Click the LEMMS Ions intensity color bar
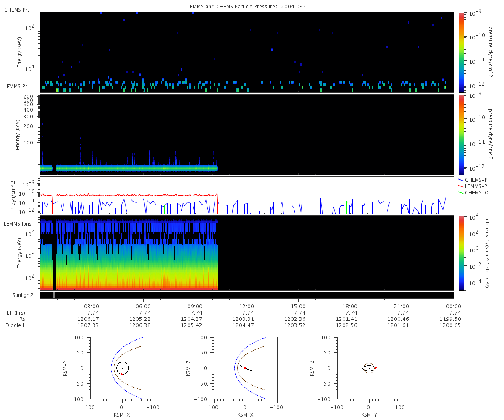The image size is (504, 420). tap(462, 253)
